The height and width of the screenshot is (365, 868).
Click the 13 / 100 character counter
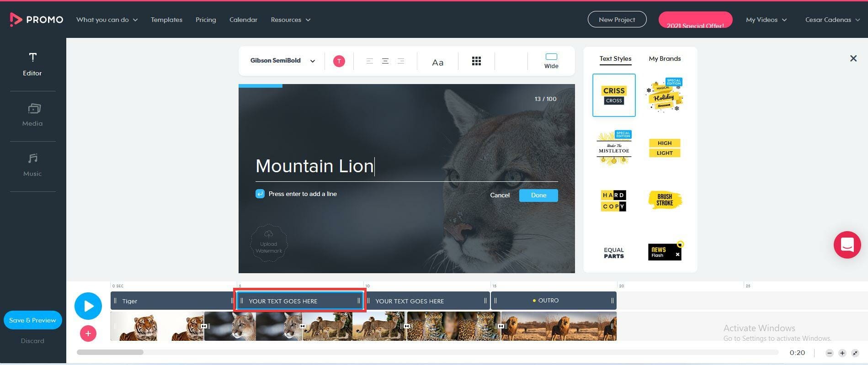pos(545,99)
